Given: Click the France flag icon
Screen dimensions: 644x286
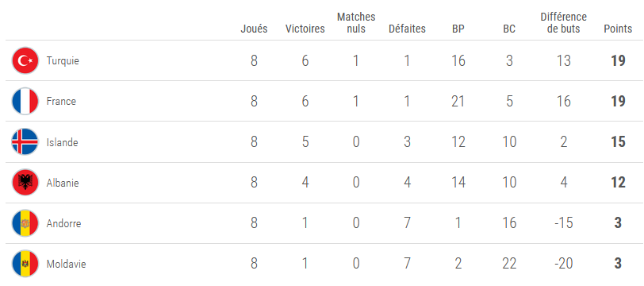Looking at the screenshot, I should [x=25, y=101].
